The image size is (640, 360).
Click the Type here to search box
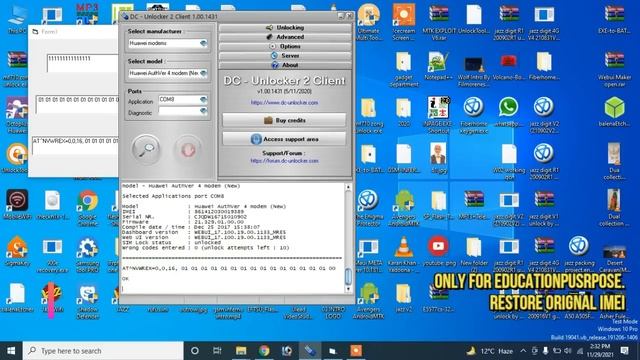103,351
